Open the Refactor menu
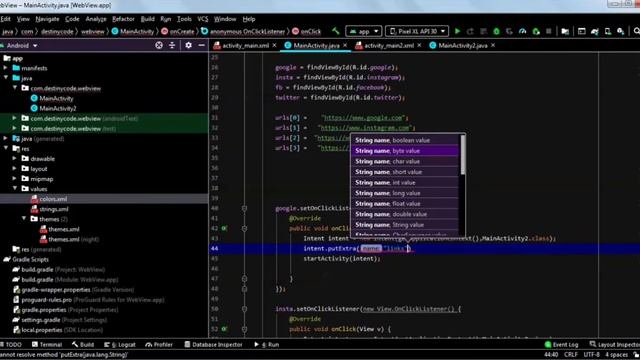This screenshot has height=360, width=640. [x=123, y=19]
